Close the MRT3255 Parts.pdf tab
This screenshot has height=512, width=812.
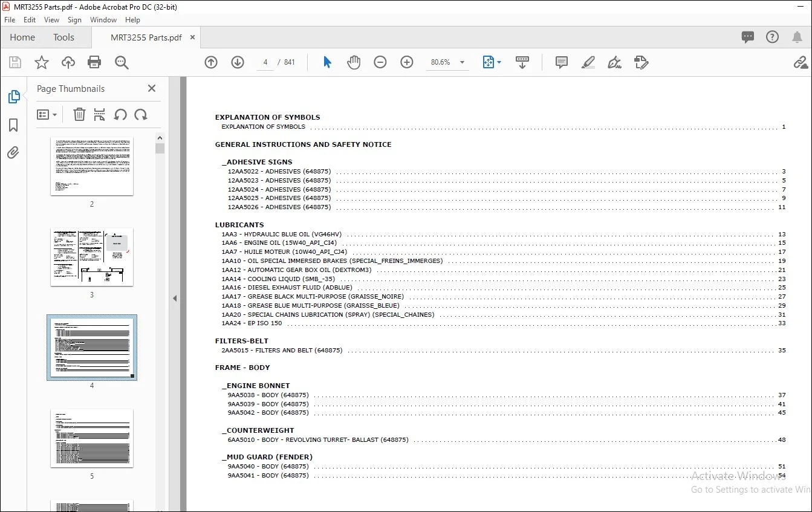(x=193, y=37)
